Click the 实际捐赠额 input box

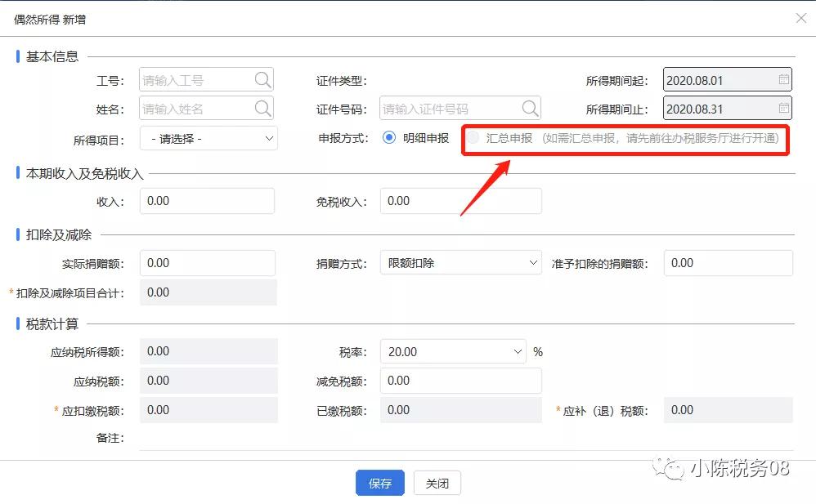click(x=207, y=263)
